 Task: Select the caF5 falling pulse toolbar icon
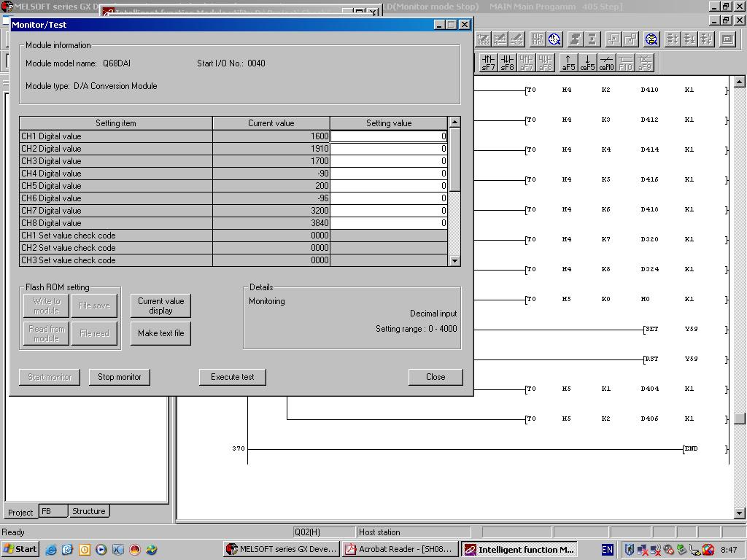(587, 63)
